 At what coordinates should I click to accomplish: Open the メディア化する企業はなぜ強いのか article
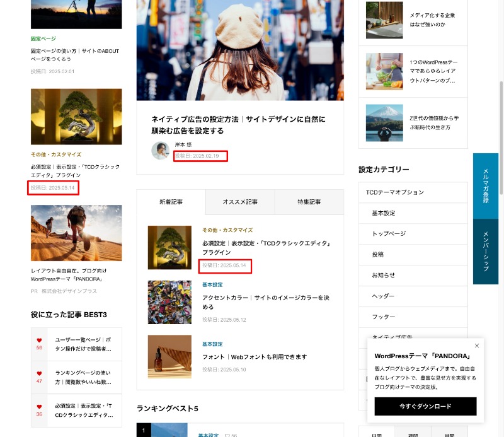432,20
